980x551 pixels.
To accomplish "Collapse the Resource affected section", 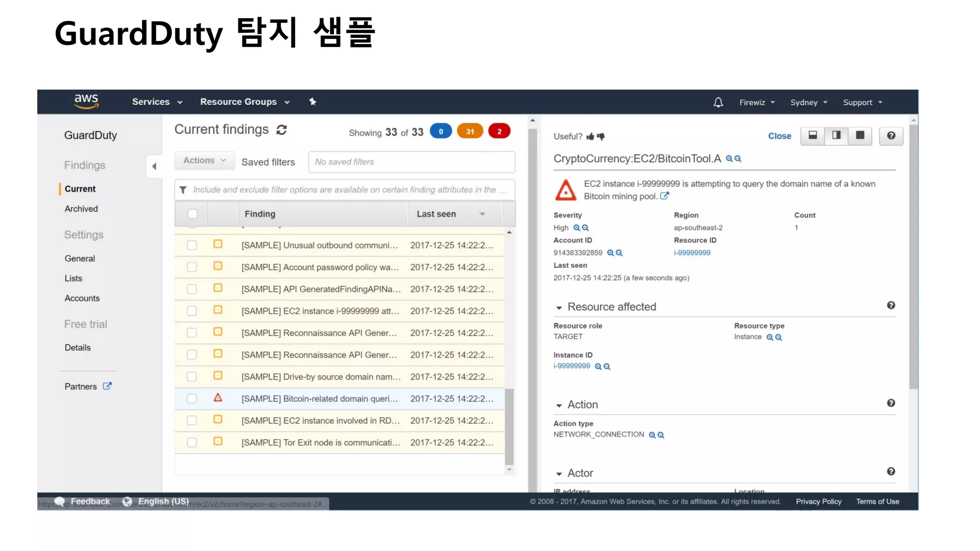I will (559, 308).
